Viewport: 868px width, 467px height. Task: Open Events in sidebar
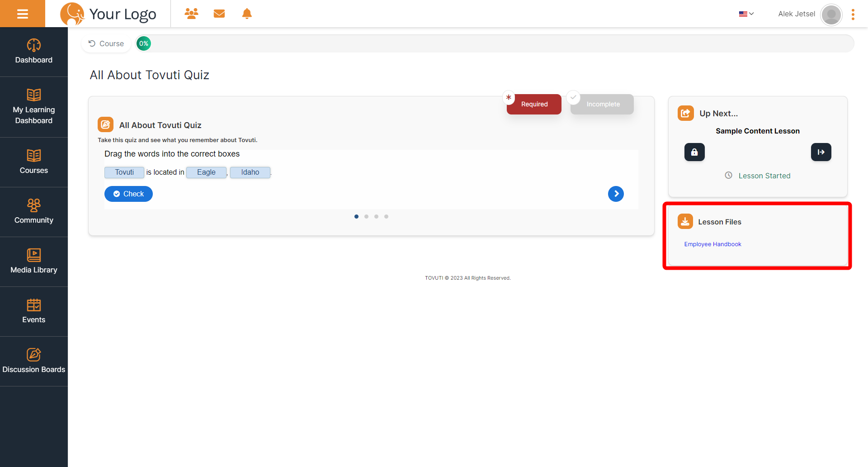34,311
